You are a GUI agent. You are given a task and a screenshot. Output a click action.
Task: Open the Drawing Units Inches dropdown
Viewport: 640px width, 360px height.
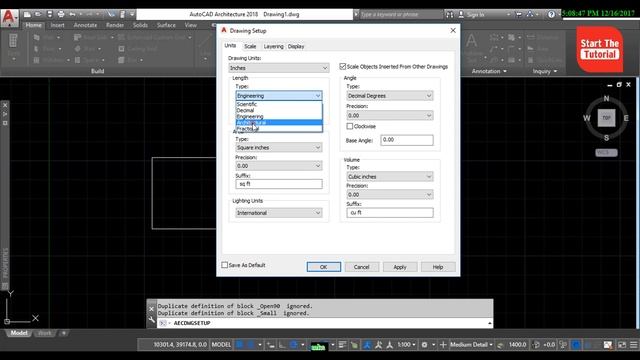click(x=278, y=68)
